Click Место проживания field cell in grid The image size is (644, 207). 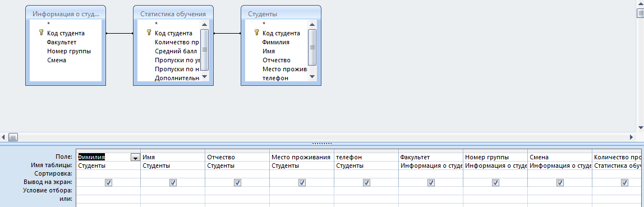302,157
